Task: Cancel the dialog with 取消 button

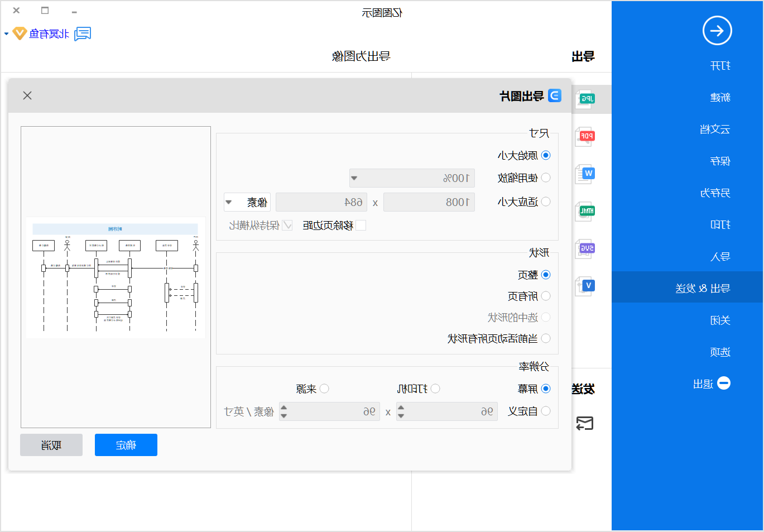Action: [51, 445]
